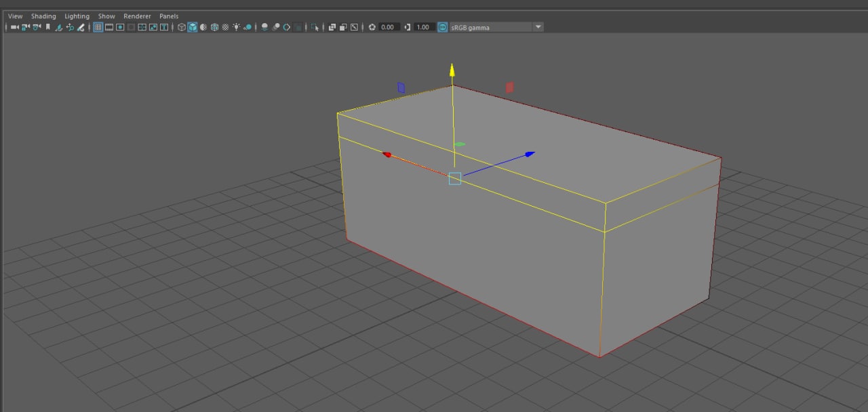The image size is (868, 412).
Task: Toggle the Lock Camera icon
Action: click(x=26, y=27)
